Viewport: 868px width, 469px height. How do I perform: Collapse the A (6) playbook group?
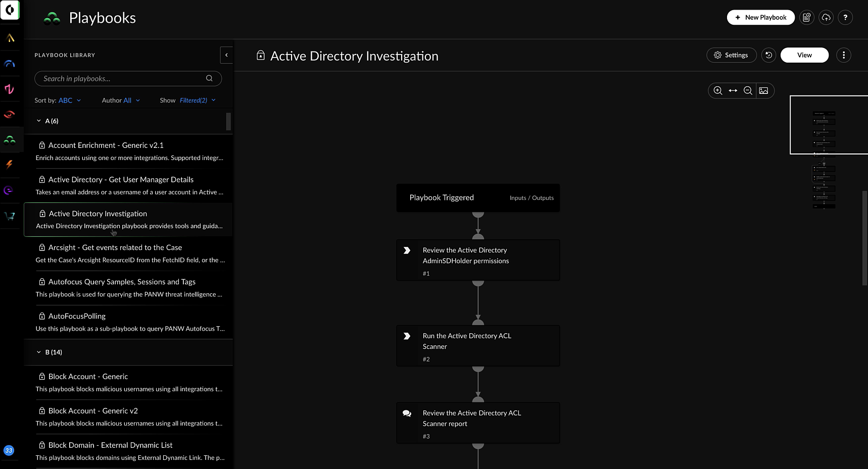39,121
